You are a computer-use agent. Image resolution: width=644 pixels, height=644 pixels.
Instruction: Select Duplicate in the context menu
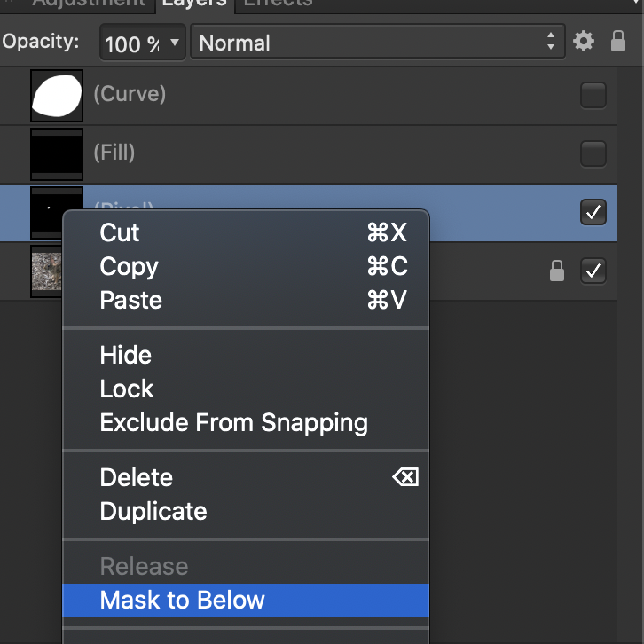click(153, 511)
